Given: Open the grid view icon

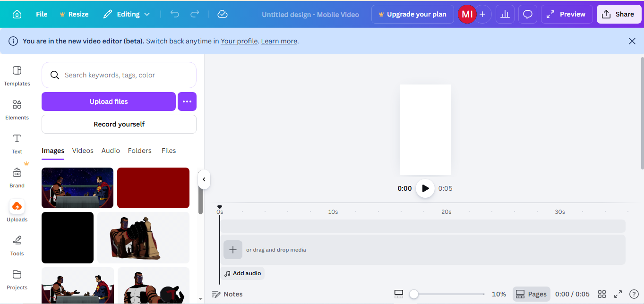Looking at the screenshot, I should (x=602, y=294).
